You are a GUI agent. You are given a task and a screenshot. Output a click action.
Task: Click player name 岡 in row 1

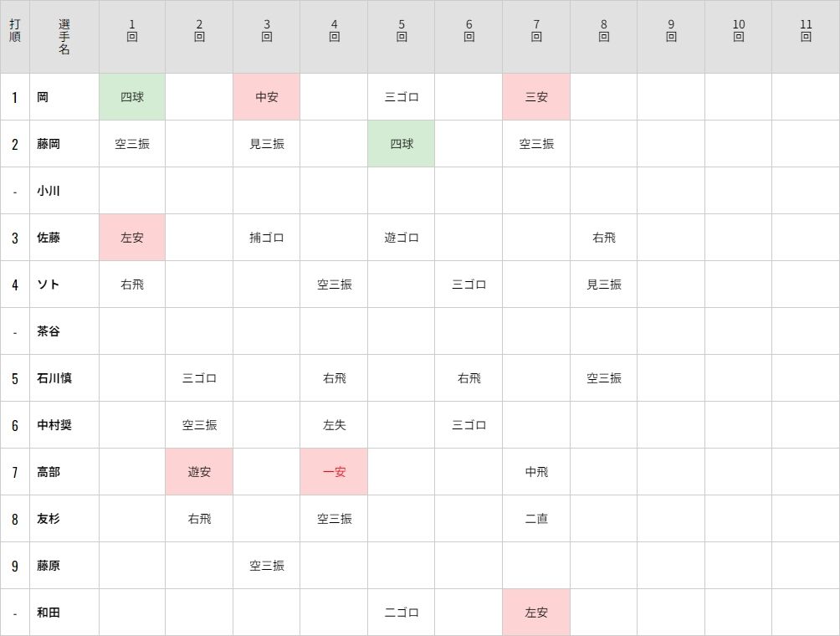43,97
